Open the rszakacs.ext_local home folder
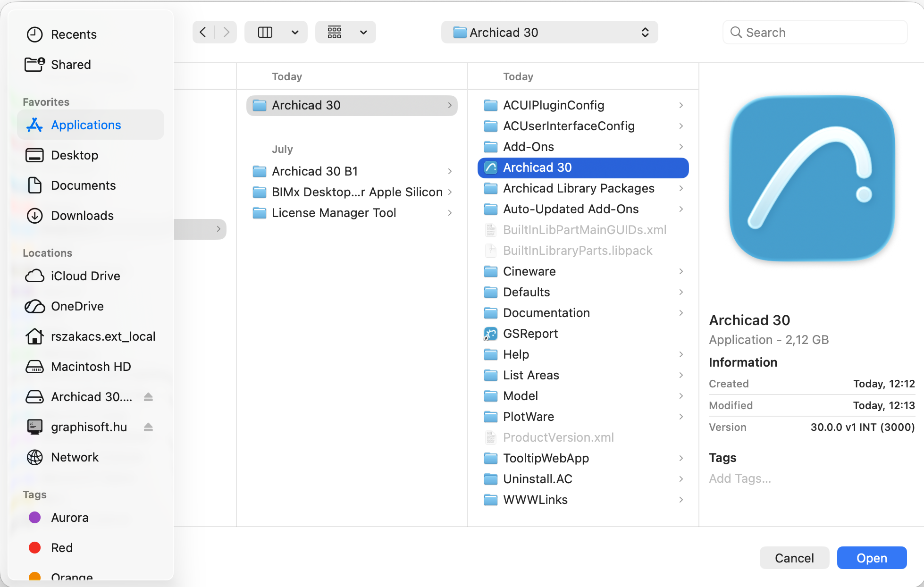This screenshot has width=924, height=587. (x=90, y=336)
